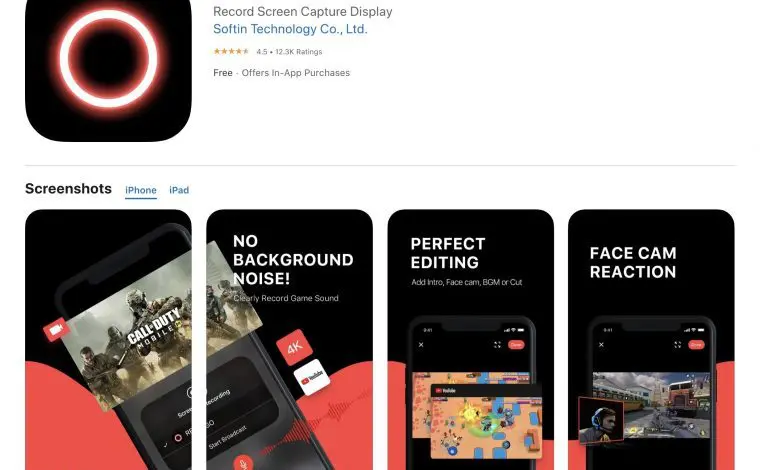This screenshot has height=470, width=760.
Task: Click the X icon in Face Cam phone
Action: click(602, 345)
